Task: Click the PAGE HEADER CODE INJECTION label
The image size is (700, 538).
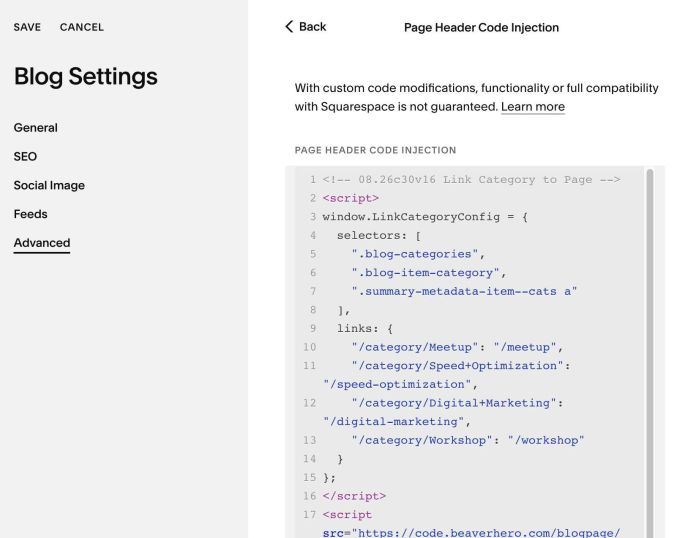Action: (x=375, y=150)
